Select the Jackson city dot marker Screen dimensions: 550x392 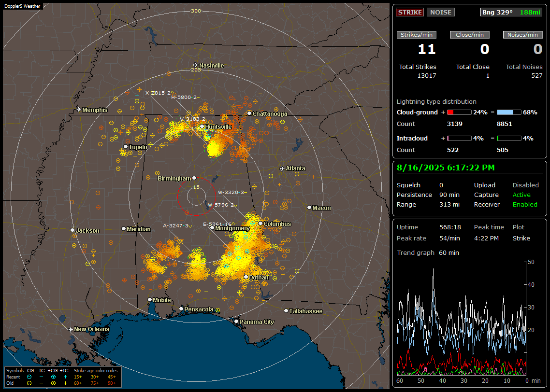click(x=72, y=230)
